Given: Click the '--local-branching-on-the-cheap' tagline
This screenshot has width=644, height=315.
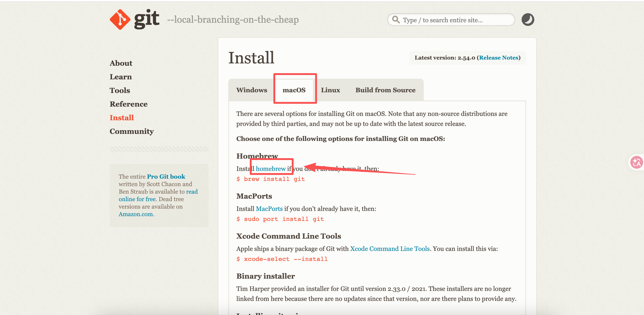Looking at the screenshot, I should click(x=233, y=20).
